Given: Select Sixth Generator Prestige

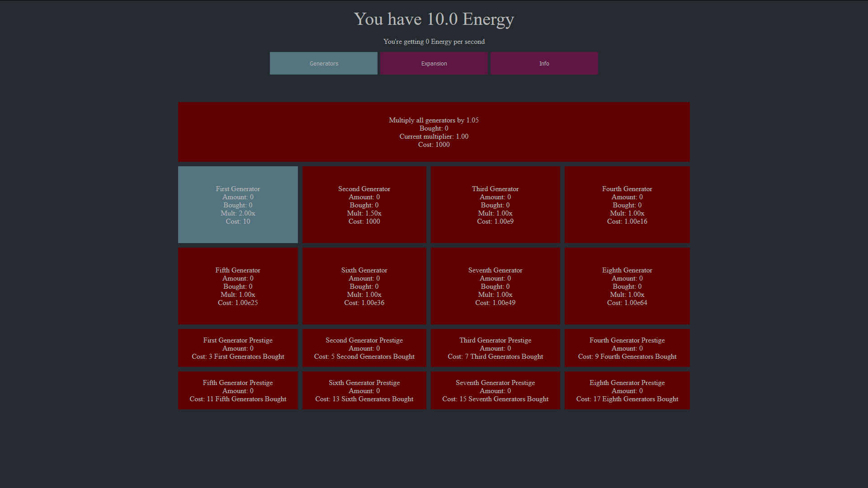Looking at the screenshot, I should [x=364, y=390].
